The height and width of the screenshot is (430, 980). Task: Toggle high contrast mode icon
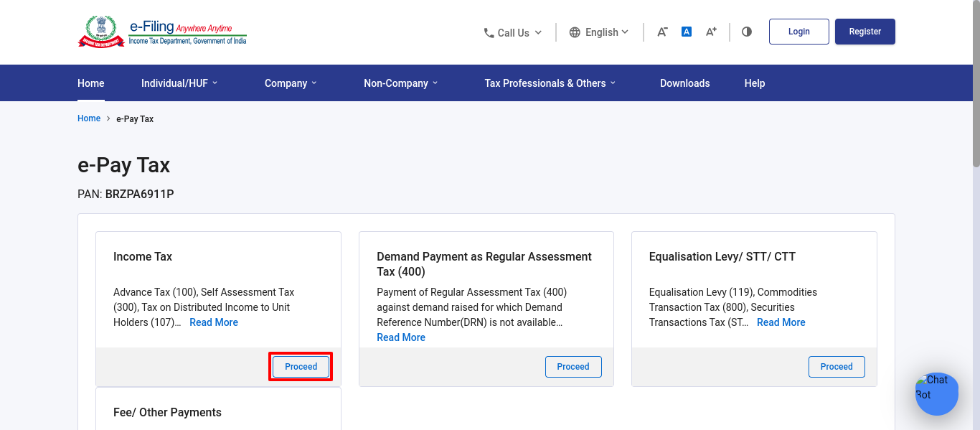pyautogui.click(x=747, y=32)
